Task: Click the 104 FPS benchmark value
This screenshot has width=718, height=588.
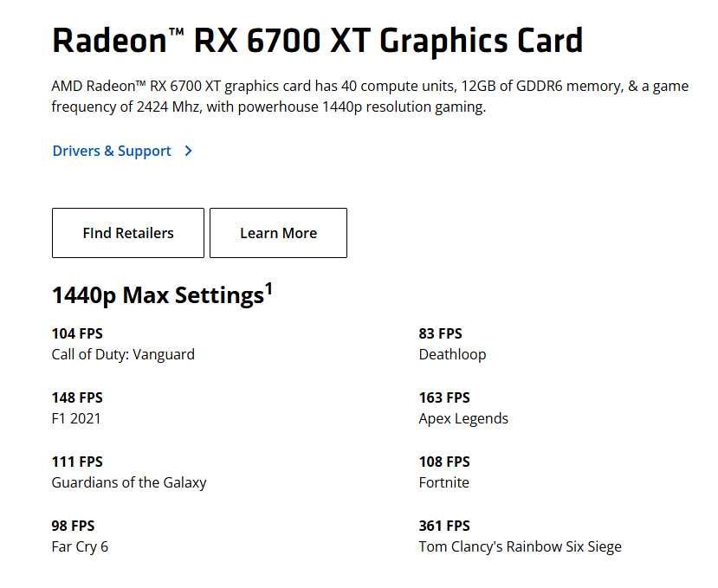Action: tap(77, 333)
